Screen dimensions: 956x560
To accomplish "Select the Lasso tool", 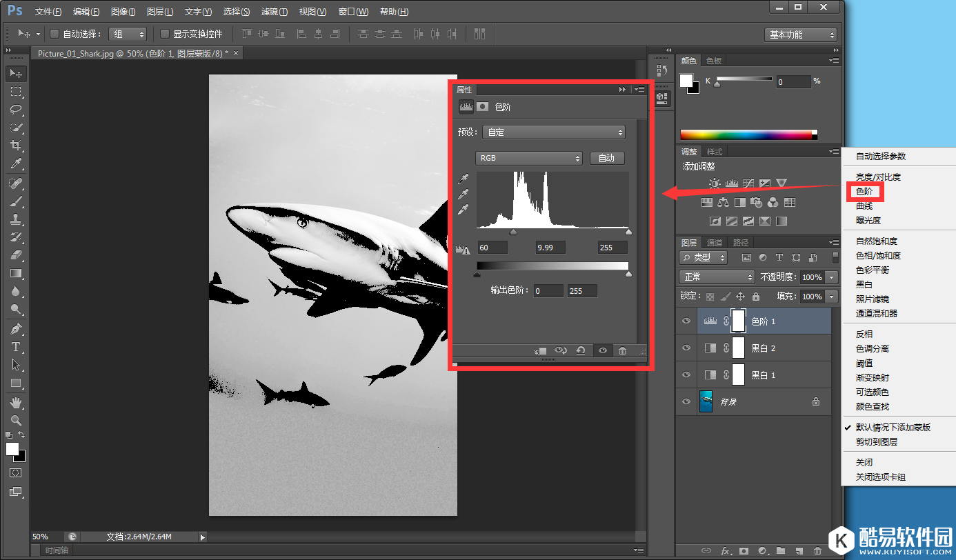I will 16,110.
